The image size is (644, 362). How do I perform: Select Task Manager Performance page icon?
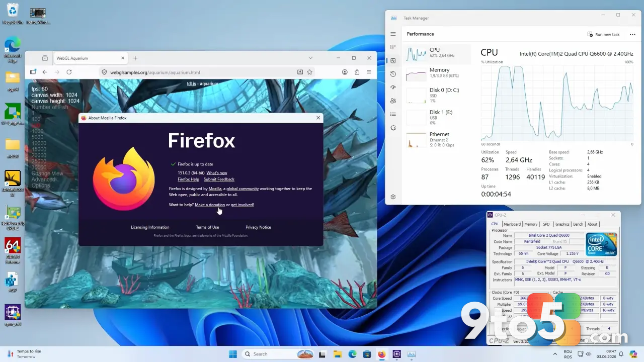(393, 61)
